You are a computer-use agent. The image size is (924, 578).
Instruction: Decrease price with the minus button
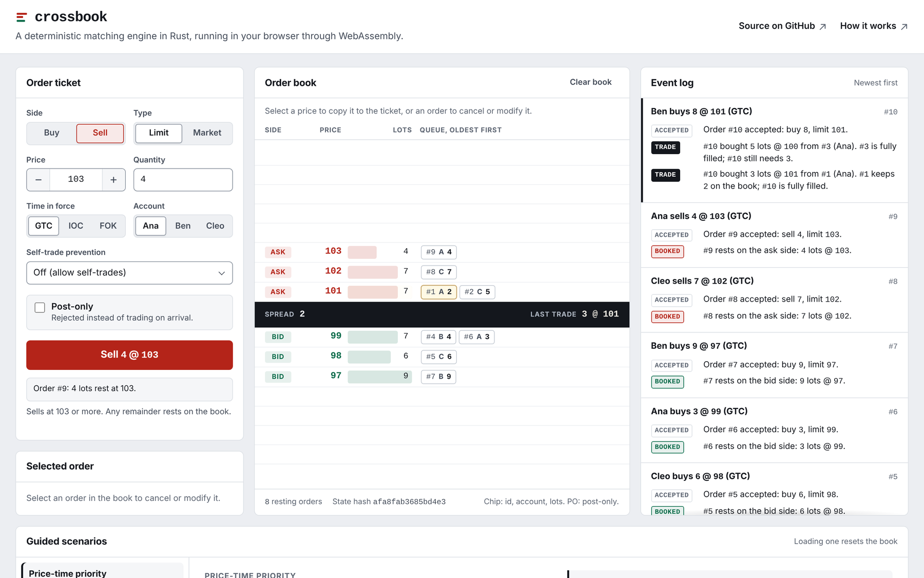coord(38,180)
